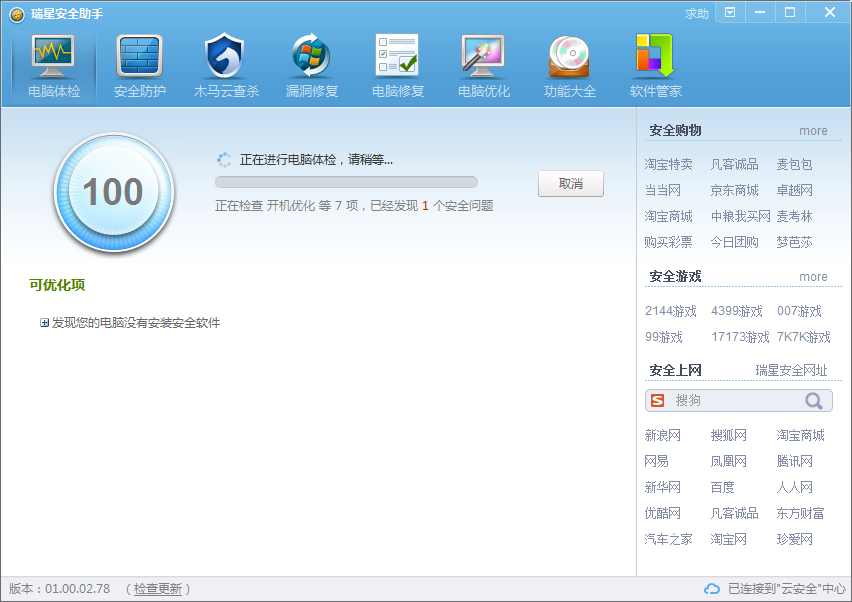This screenshot has height=602, width=852.
Task: Open the 功能大全 disc icon
Action: (569, 57)
